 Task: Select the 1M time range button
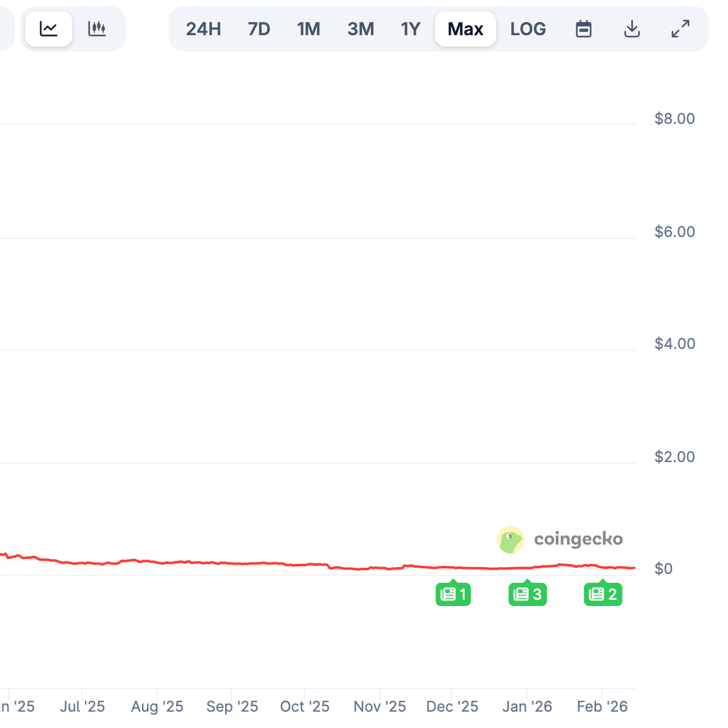[309, 28]
